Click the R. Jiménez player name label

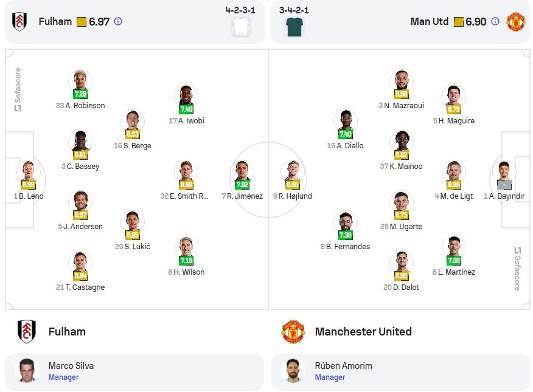coord(245,196)
